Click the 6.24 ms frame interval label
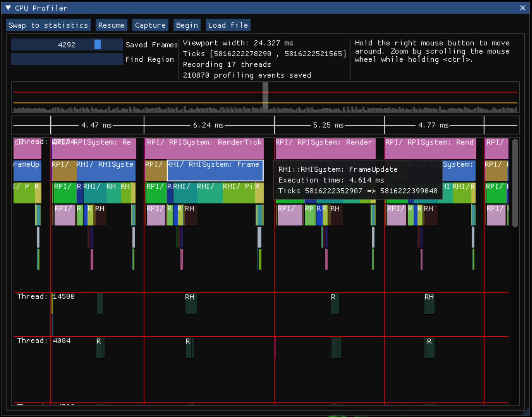The width and height of the screenshot is (532, 417). [208, 125]
